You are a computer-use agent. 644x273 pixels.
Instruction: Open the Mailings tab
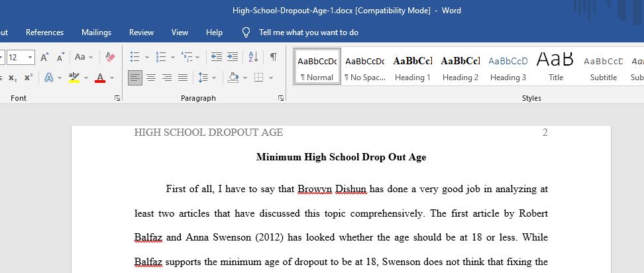coord(97,32)
